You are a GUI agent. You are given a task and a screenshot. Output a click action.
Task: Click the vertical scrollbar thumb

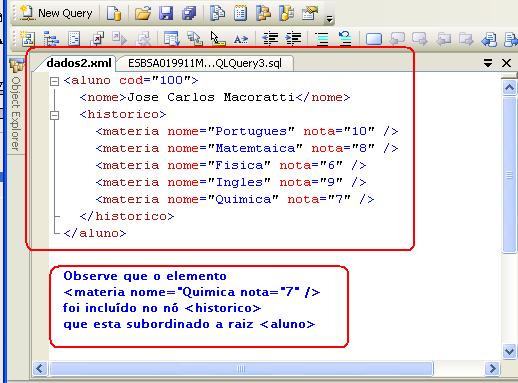[x=509, y=175]
